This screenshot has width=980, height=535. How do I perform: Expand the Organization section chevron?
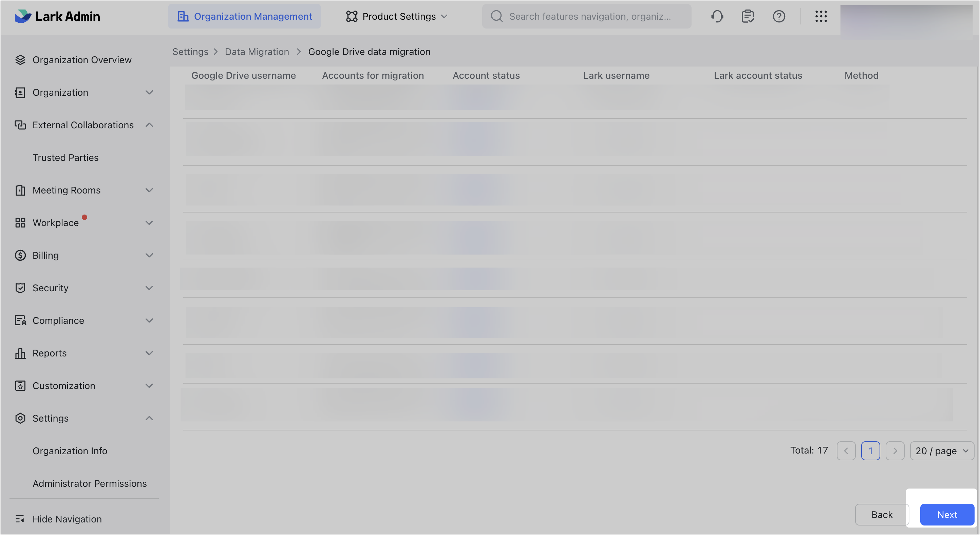(x=149, y=92)
